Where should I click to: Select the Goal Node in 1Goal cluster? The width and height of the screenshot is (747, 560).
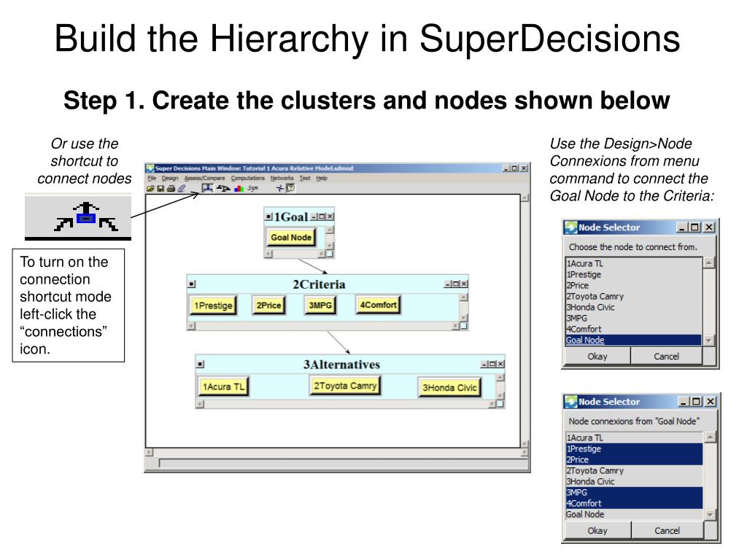(x=291, y=237)
